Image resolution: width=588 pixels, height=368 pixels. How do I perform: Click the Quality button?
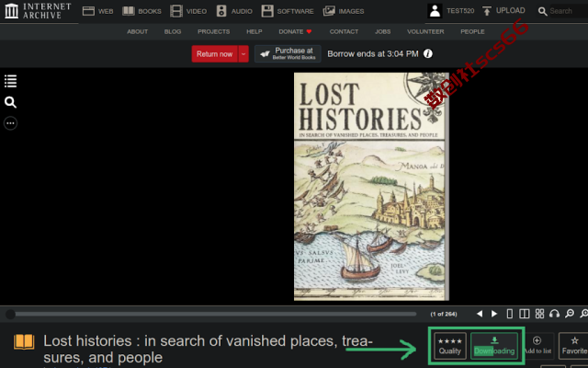tap(449, 346)
